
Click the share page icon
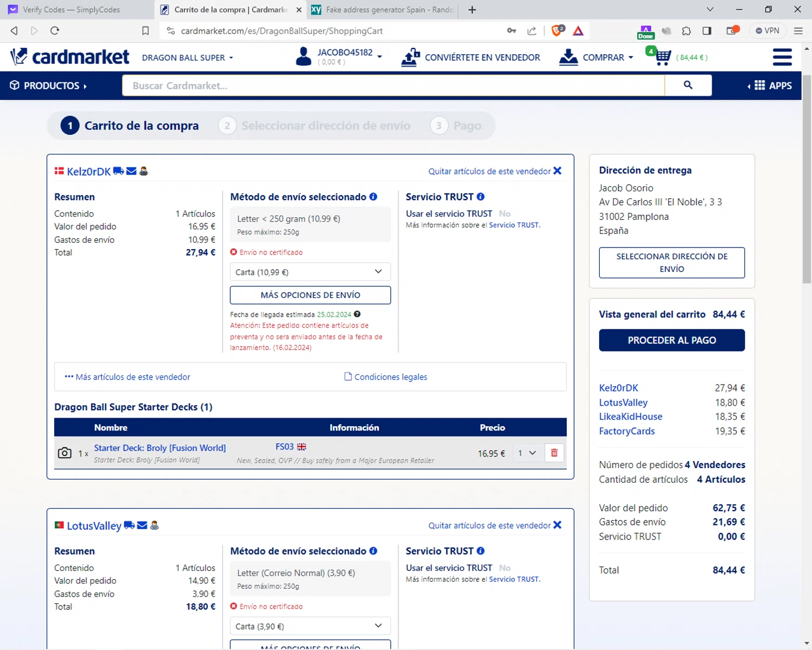tap(532, 31)
